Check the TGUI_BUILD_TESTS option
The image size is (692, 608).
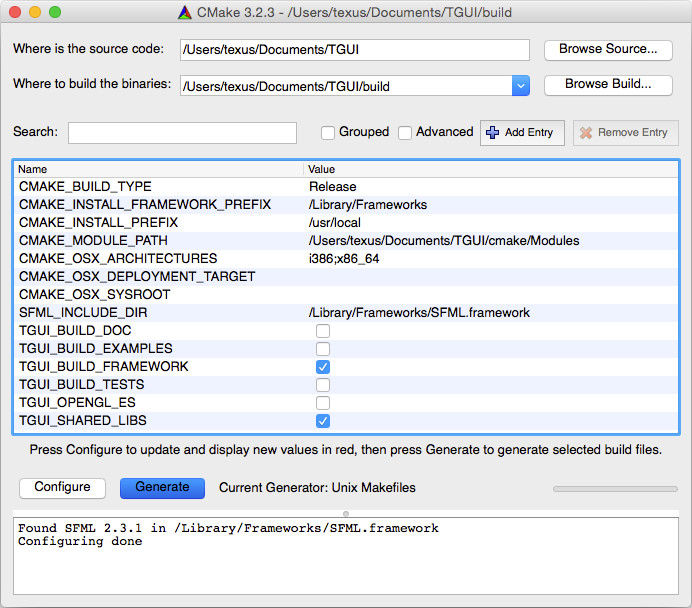click(x=323, y=385)
